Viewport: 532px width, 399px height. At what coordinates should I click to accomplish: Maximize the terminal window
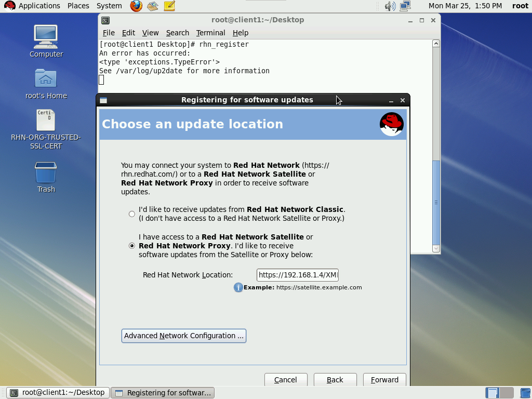coord(422,20)
